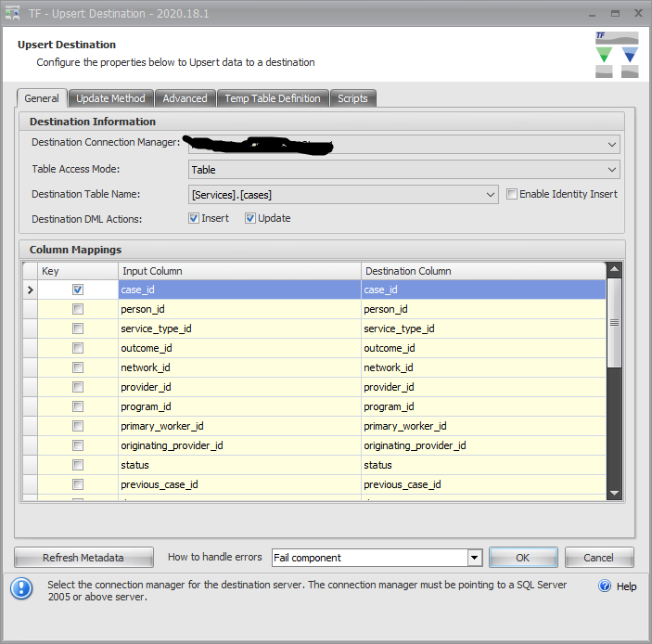Close the Upsert Destination window
The width and height of the screenshot is (652, 644).
[x=638, y=13]
